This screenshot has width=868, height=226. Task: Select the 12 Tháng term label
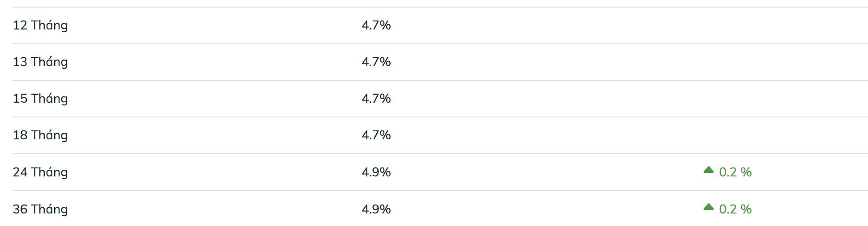(40, 25)
